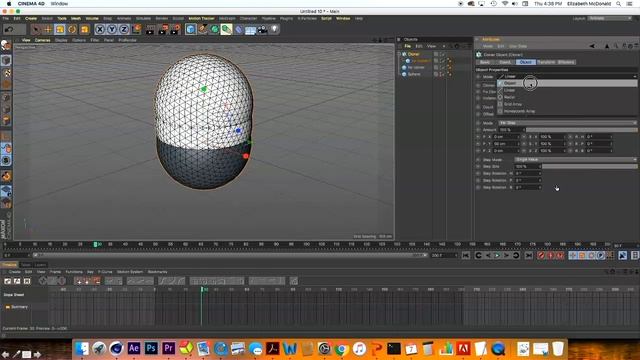Click the green Generators icon

click(214, 29)
